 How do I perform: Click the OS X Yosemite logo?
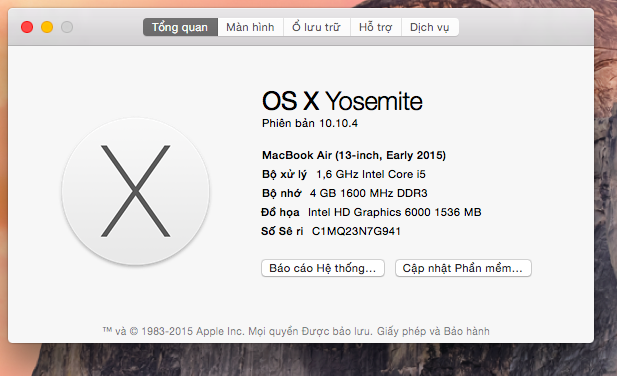pyautogui.click(x=136, y=191)
